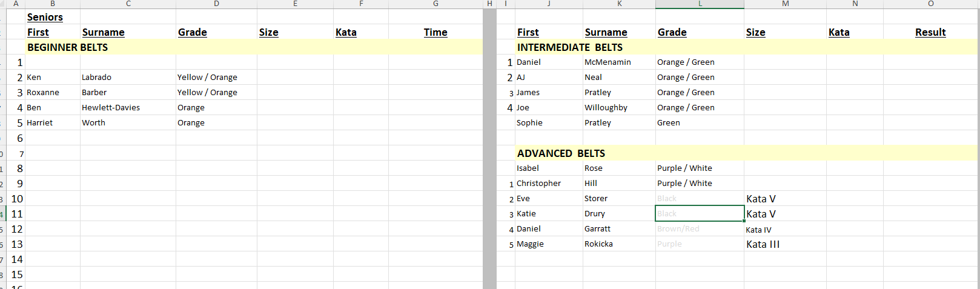Click Roxanne's Yellow / Orange grade cell
The width and height of the screenshot is (980, 289).
[x=216, y=93]
